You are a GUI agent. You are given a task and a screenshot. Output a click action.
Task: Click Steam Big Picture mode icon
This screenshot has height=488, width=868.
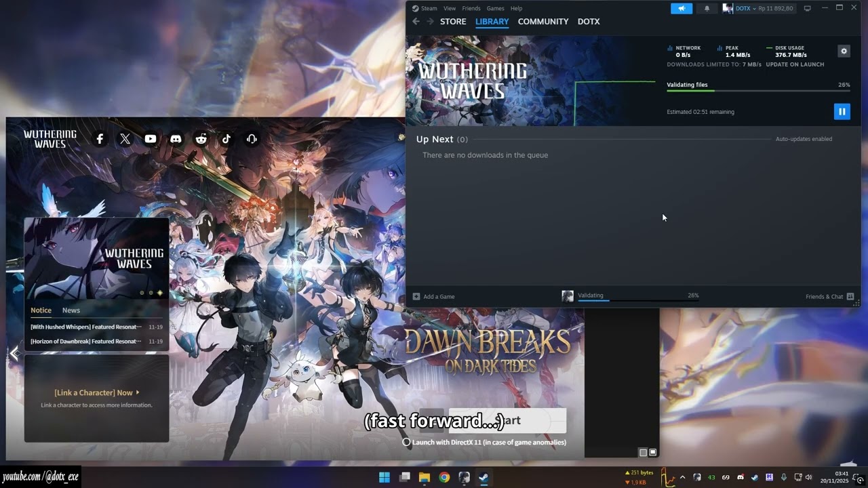click(x=807, y=8)
